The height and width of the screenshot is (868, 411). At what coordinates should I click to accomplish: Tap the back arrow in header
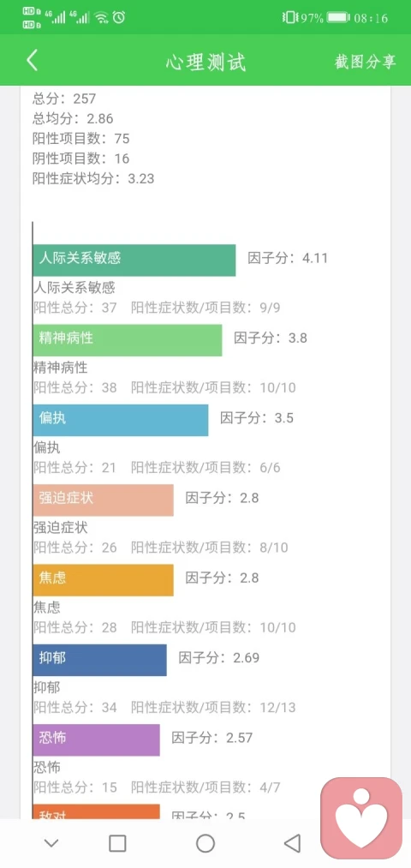[32, 61]
